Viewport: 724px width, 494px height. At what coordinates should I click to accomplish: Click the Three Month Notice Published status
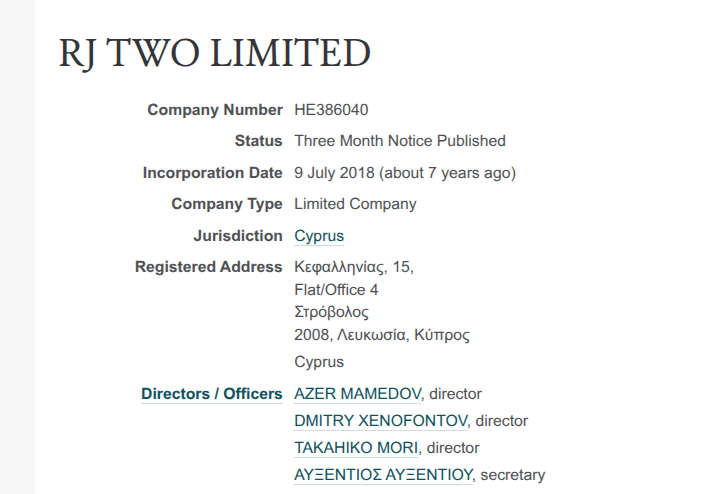[399, 141]
